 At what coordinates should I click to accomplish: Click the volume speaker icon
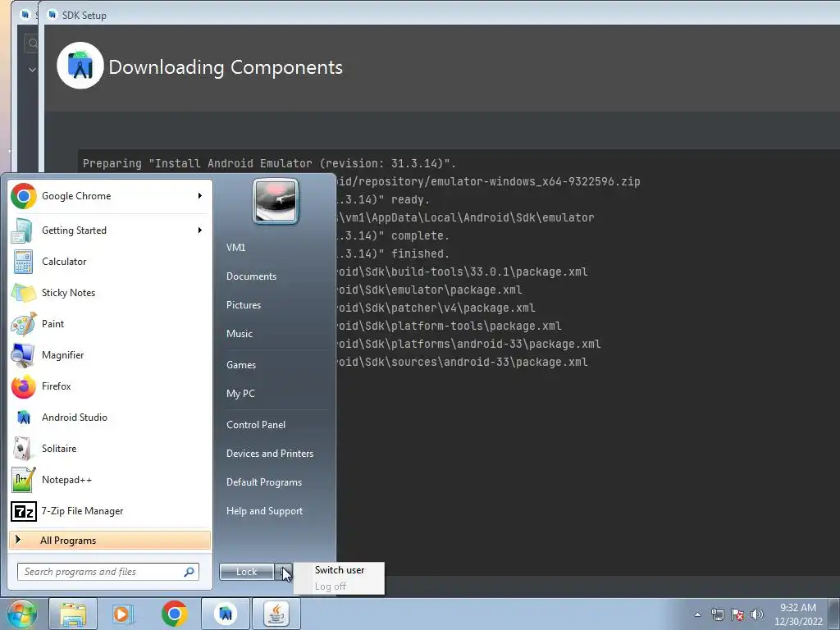tap(757, 614)
